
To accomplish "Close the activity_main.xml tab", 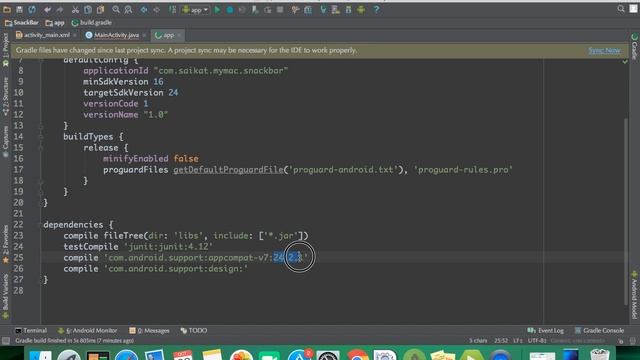I will tap(75, 36).
